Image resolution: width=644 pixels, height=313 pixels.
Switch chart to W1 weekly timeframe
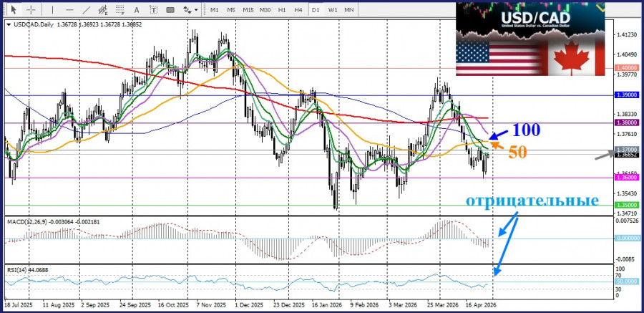(x=333, y=10)
